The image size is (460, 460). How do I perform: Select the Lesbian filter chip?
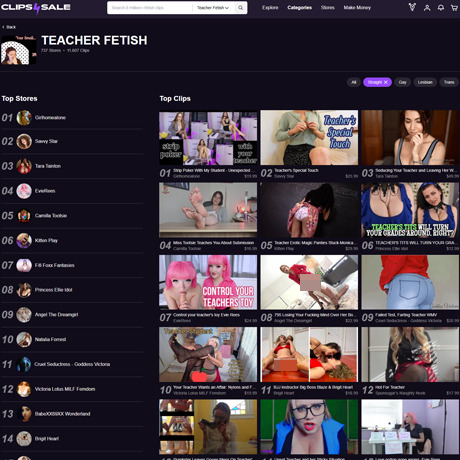point(425,82)
